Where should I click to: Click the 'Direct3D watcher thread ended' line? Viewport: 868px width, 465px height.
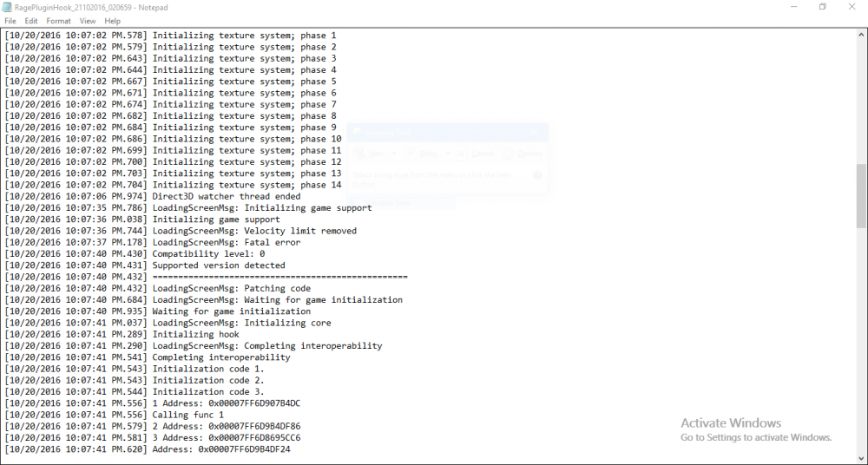(x=153, y=197)
